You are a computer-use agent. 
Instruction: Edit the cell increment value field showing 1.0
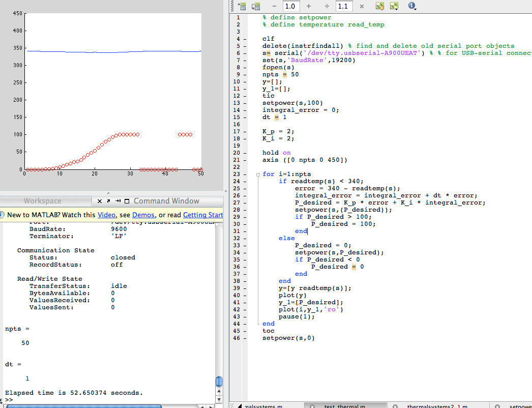pyautogui.click(x=290, y=6)
